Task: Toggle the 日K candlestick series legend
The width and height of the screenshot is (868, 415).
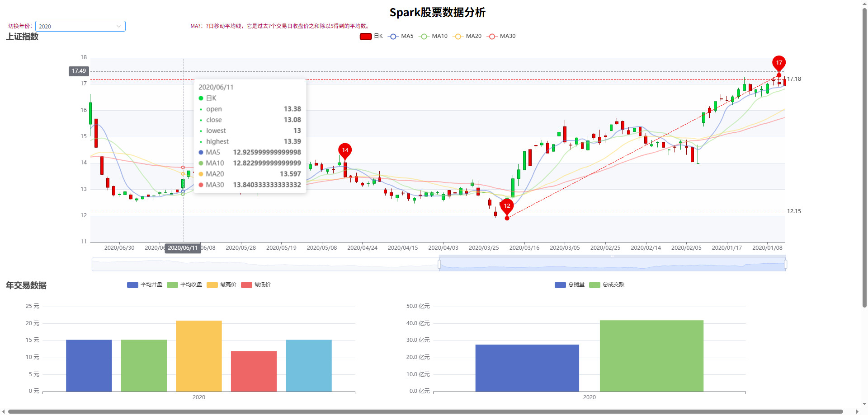Action: [x=371, y=36]
